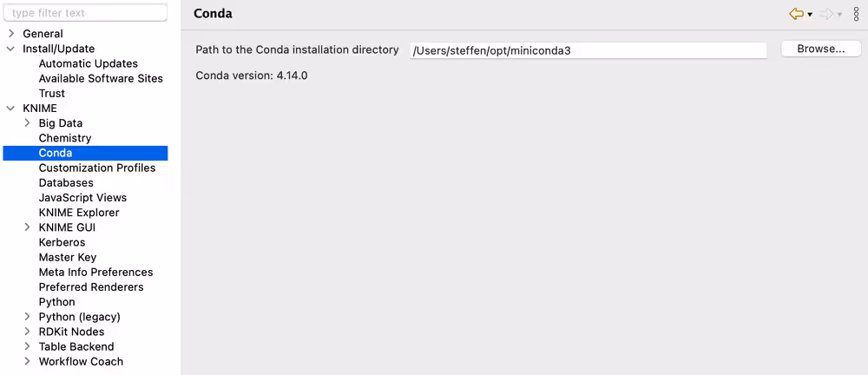Image resolution: width=868 pixels, height=375 pixels.
Task: Click the forward navigation arrow icon
Action: pyautogui.click(x=826, y=15)
